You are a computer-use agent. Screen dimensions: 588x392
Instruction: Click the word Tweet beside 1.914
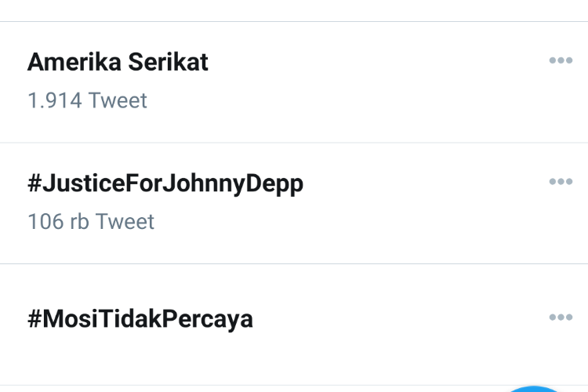point(118,100)
